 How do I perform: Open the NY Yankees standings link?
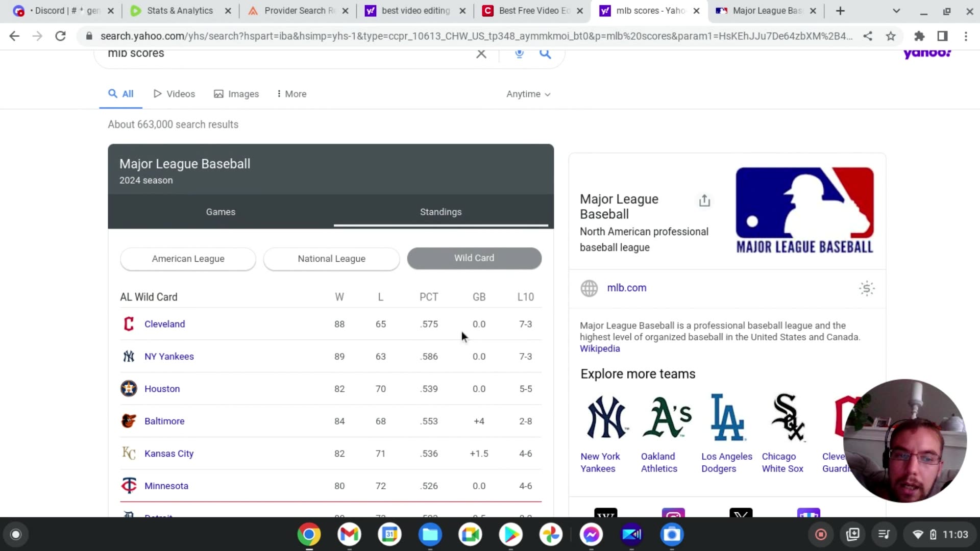(169, 357)
